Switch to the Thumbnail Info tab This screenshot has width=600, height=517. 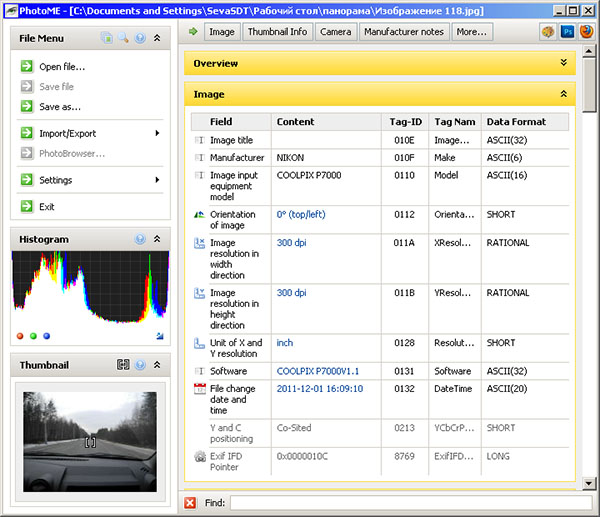pyautogui.click(x=277, y=32)
